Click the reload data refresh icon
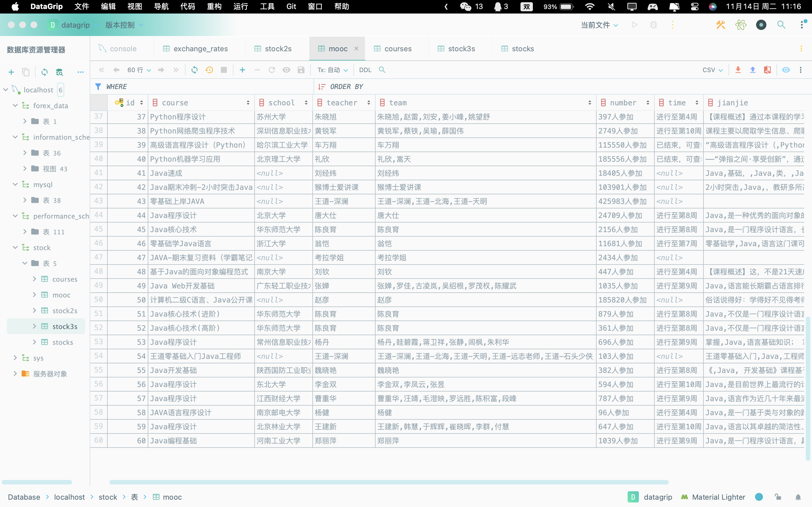The height and width of the screenshot is (507, 812). pos(194,70)
